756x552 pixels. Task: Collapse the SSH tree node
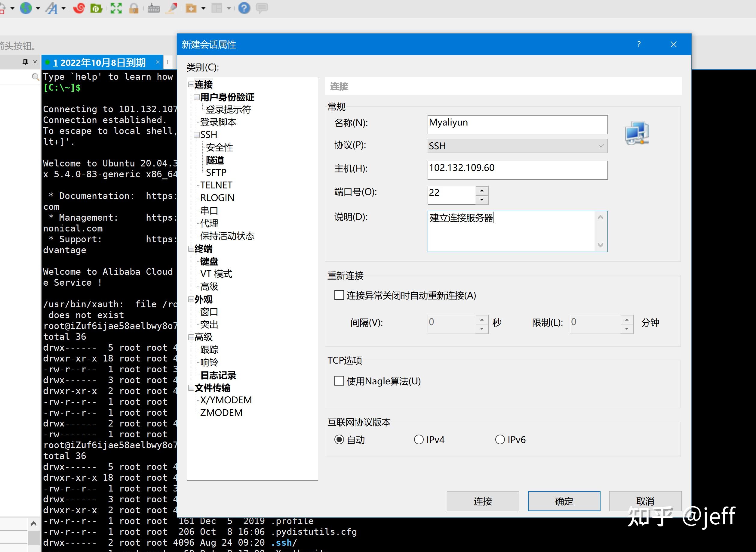tap(197, 135)
